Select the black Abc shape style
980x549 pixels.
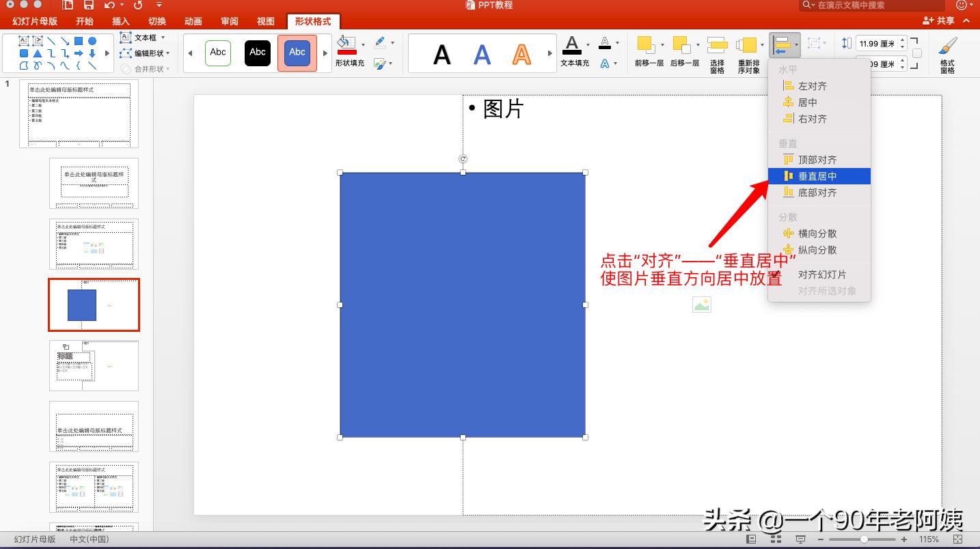tap(258, 53)
